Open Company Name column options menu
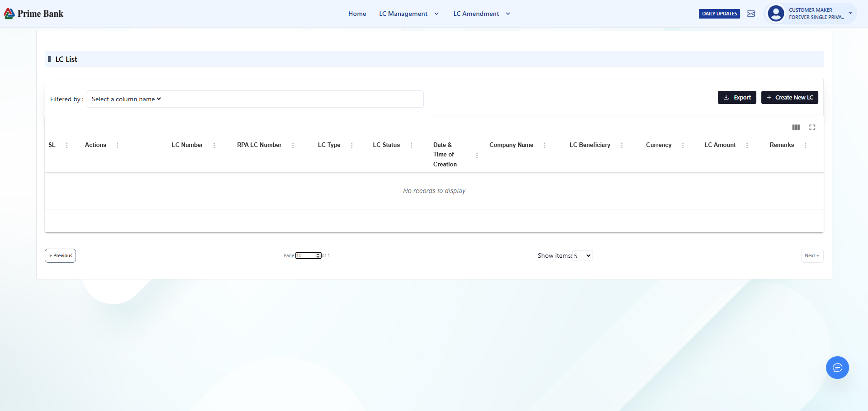Image resolution: width=868 pixels, height=411 pixels. click(544, 145)
